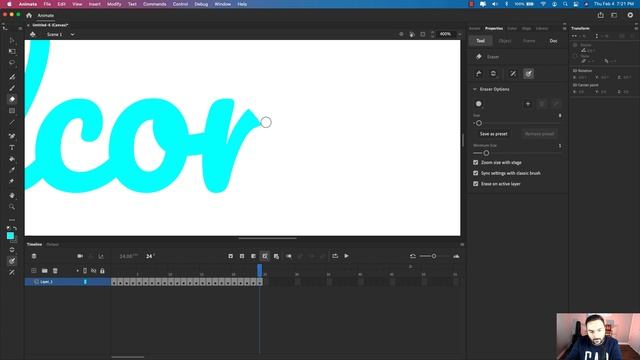The width and height of the screenshot is (640, 360).
Task: Click Reset timeline zoom icon
Action: coord(413,256)
